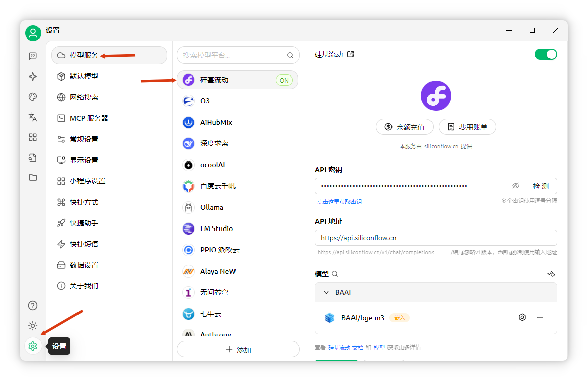Image resolution: width=588 pixels, height=381 pixels.
Task: Open the mini apps grid sidebar icon
Action: pos(33,137)
